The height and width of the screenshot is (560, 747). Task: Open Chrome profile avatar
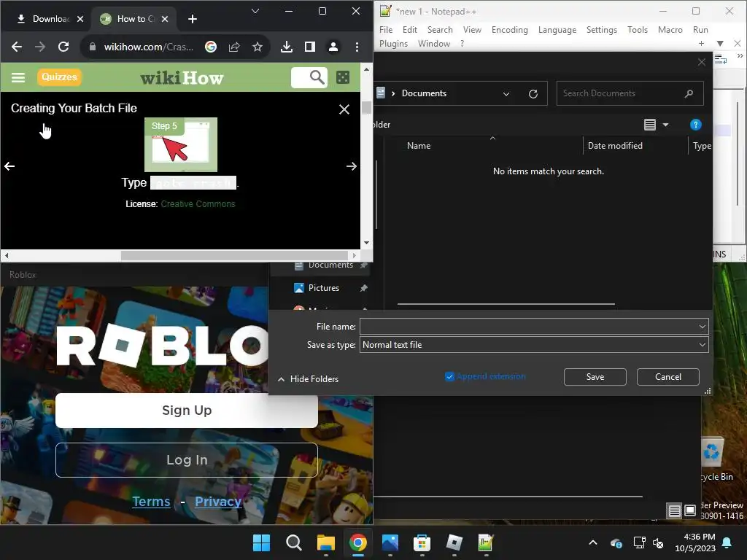point(333,47)
